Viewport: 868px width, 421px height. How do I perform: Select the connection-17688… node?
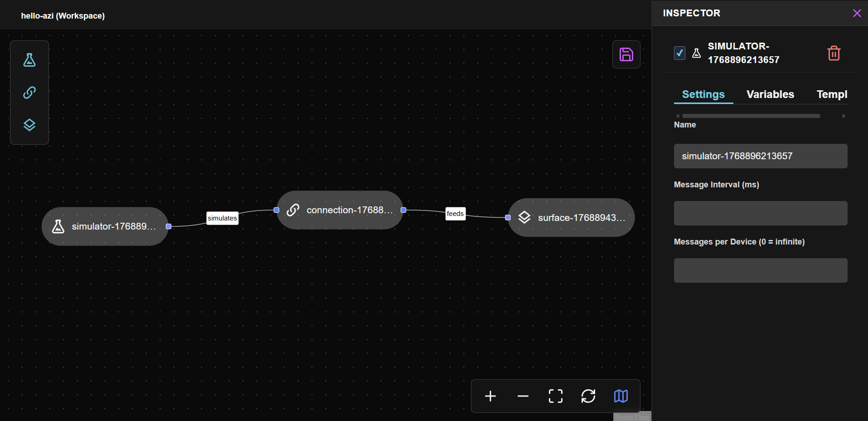pos(340,210)
